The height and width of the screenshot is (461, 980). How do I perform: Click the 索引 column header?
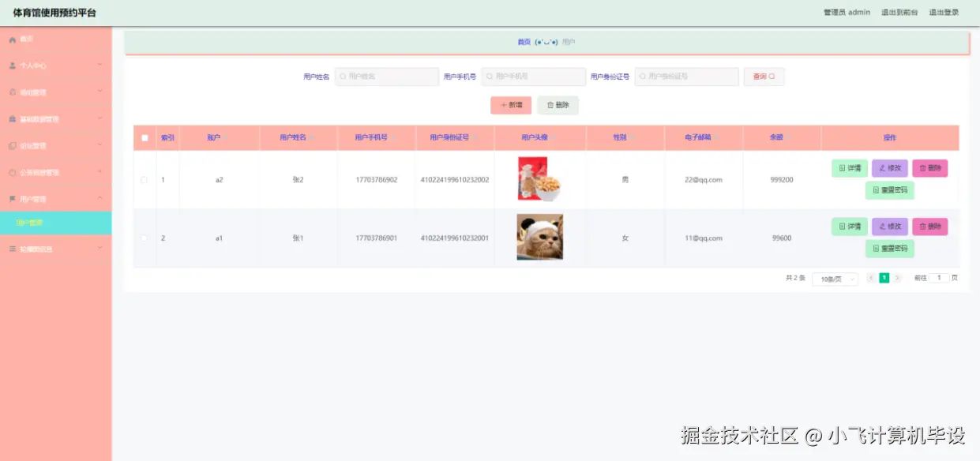tap(167, 137)
